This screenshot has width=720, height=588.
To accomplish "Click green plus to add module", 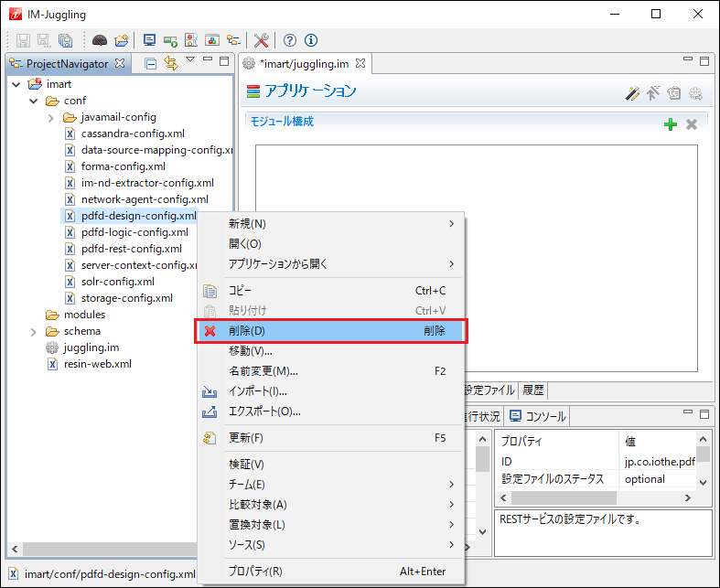I will pos(671,124).
